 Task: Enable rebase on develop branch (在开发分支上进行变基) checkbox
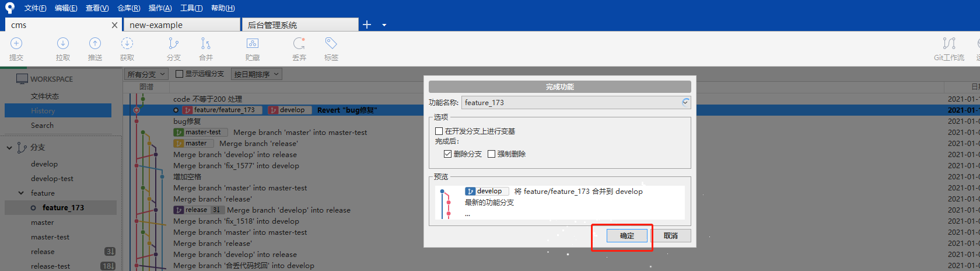point(439,131)
